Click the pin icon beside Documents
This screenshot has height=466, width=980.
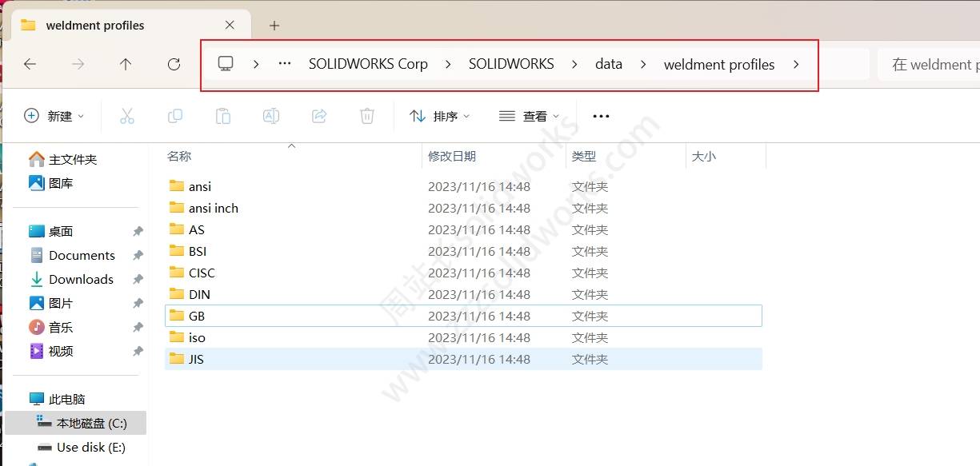click(138, 255)
